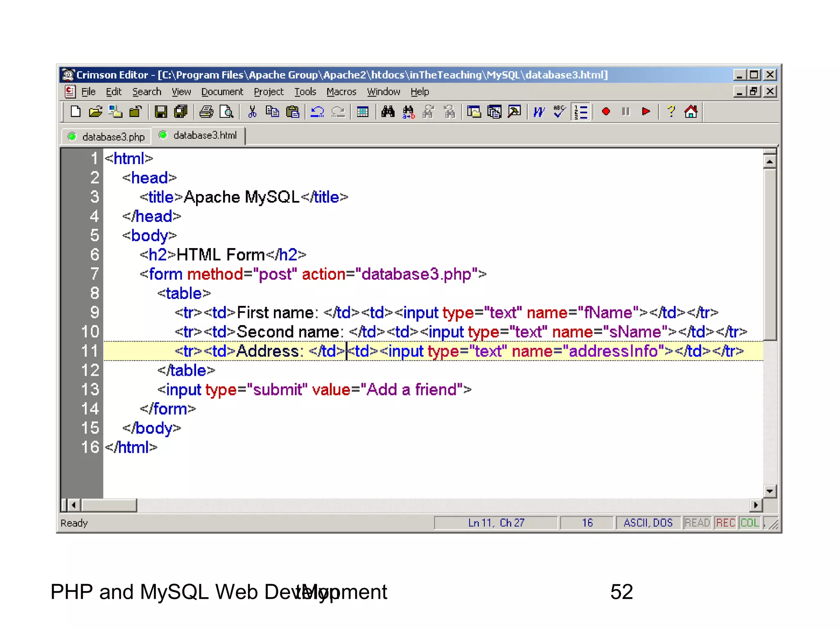
Task: Click the horizontal scrollbar left arrow
Action: click(x=74, y=505)
